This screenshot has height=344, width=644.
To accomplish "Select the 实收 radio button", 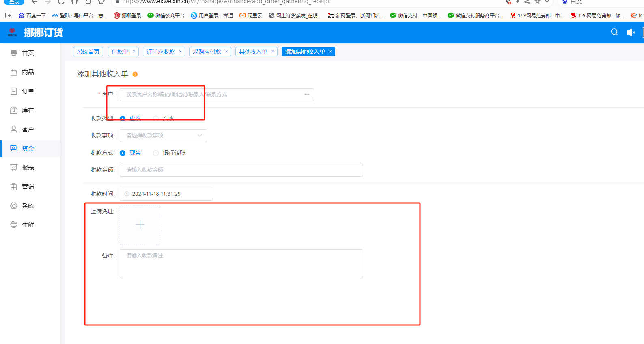I will (156, 119).
